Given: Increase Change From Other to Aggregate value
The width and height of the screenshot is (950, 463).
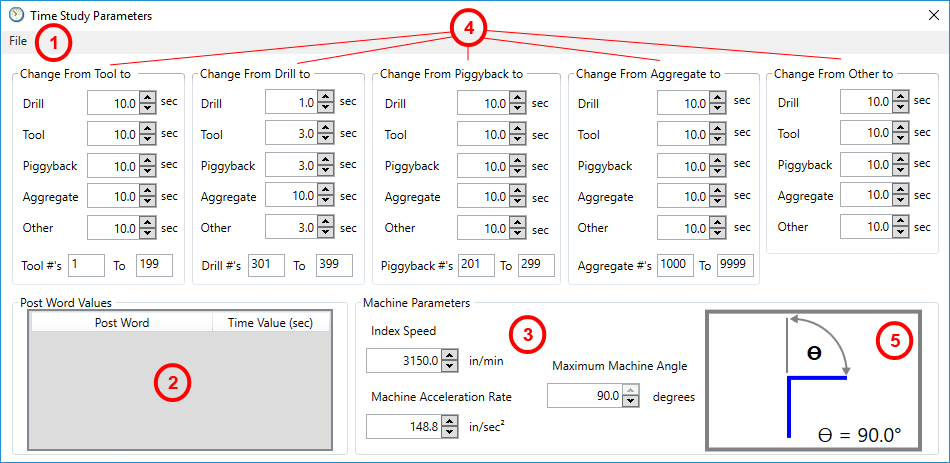Looking at the screenshot, I should click(900, 190).
